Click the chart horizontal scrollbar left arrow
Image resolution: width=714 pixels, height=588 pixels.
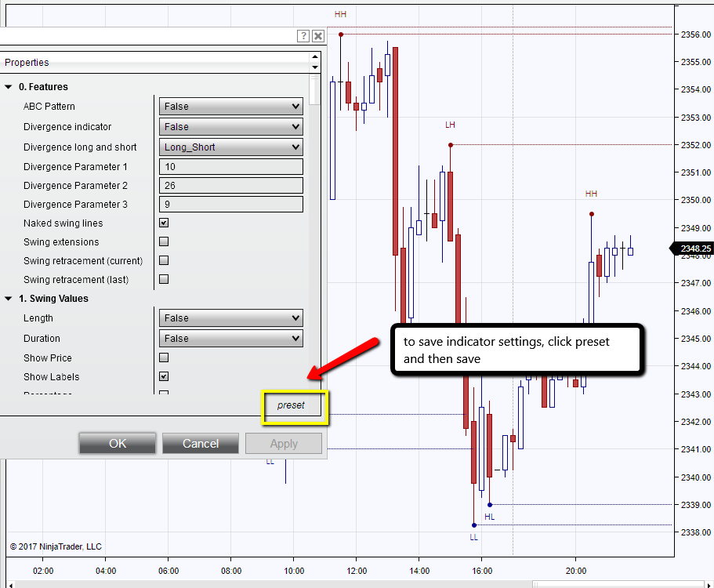(x=11, y=584)
